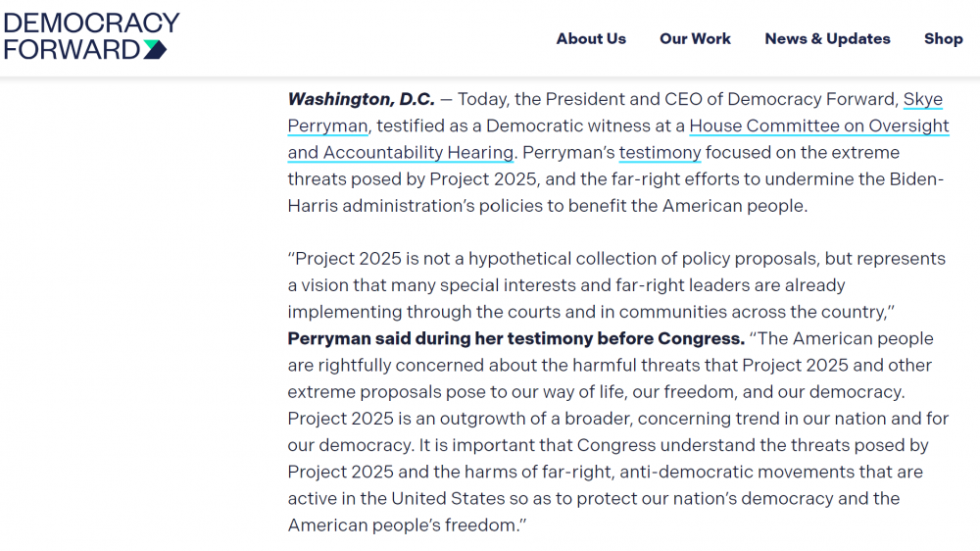Click the "and Accountability Hearing" link text
The height and width of the screenshot is (551, 980).
click(400, 152)
